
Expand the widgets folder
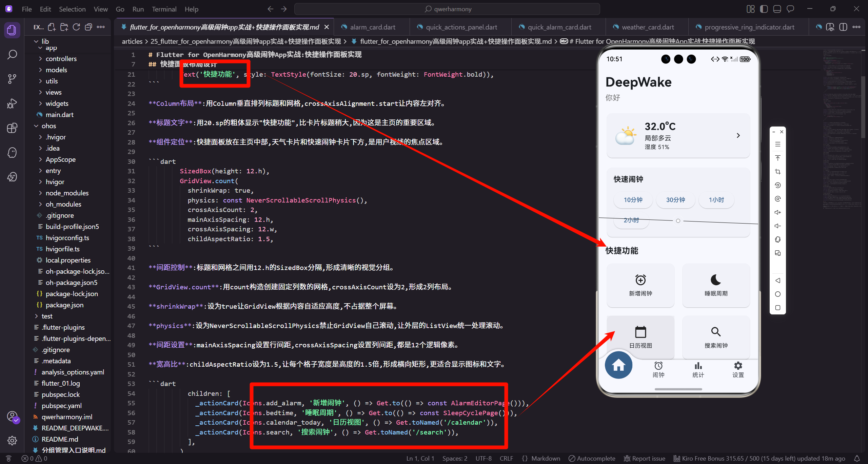coord(57,103)
